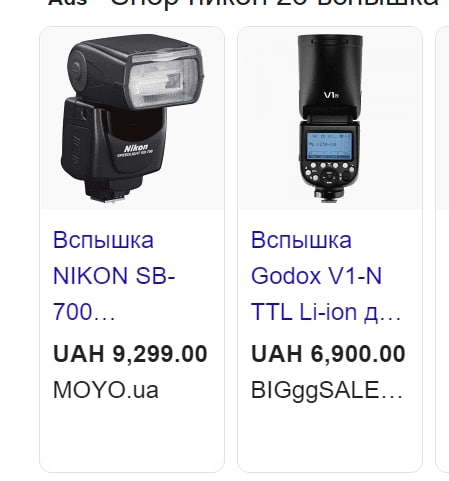Click the Nikon logo on the flash photo
This screenshot has height=481, width=449.
[x=136, y=149]
